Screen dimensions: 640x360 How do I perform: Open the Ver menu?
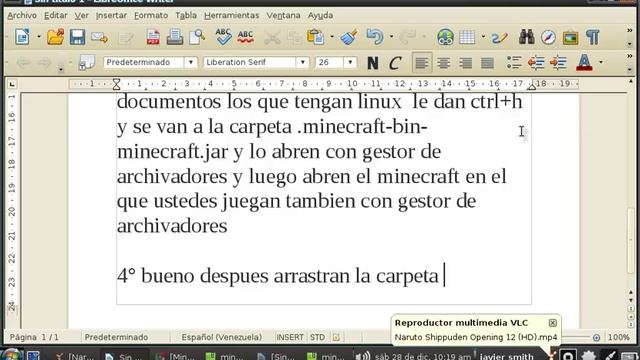pos(81,16)
